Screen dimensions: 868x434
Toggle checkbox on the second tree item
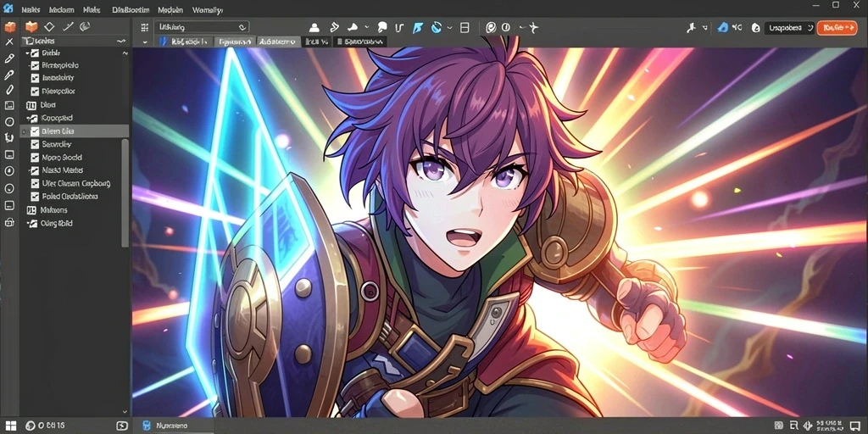pyautogui.click(x=35, y=65)
